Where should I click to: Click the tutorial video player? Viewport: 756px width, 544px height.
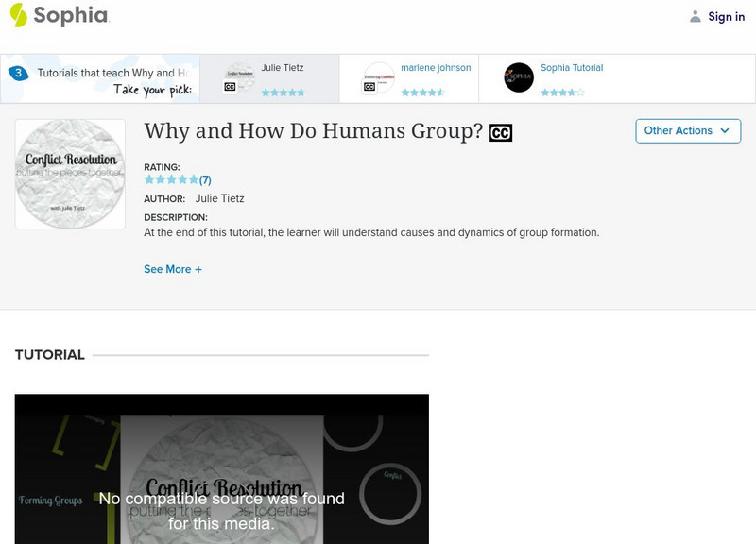click(x=222, y=468)
